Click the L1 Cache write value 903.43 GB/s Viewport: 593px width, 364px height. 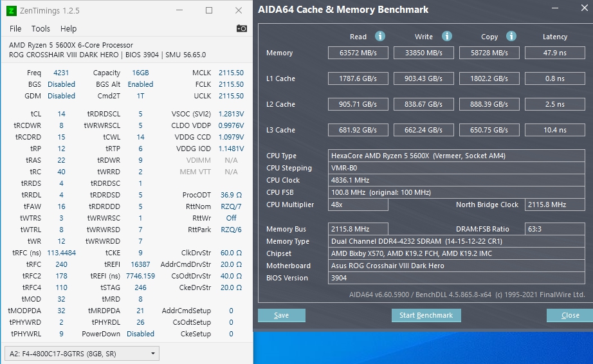click(x=424, y=78)
